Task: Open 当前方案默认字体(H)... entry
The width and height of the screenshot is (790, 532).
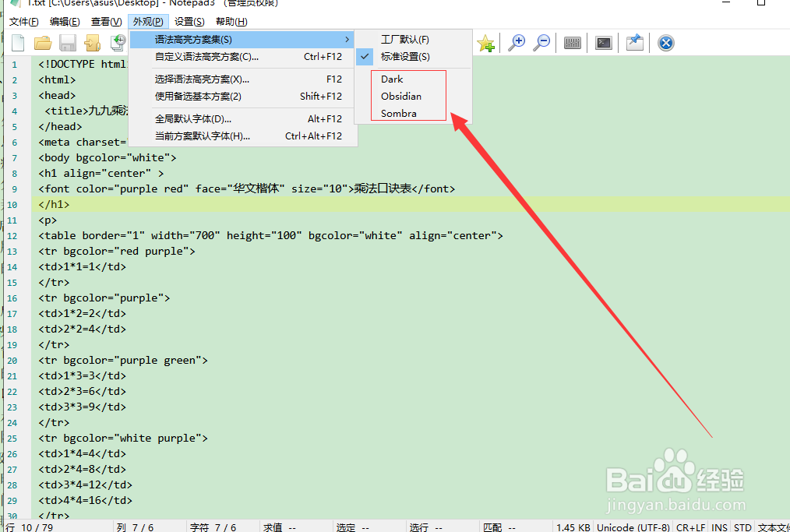Action: [242, 136]
